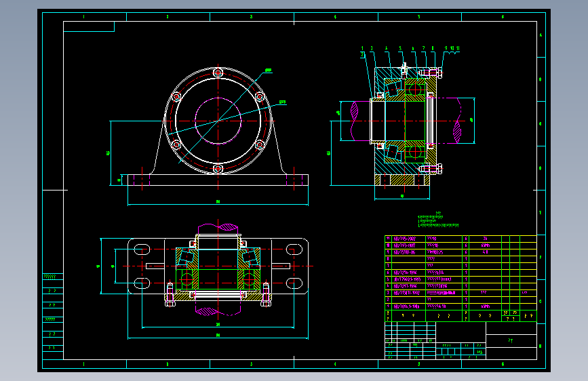
Task: Pick balloon number 5 above section view
Action: tap(400, 48)
